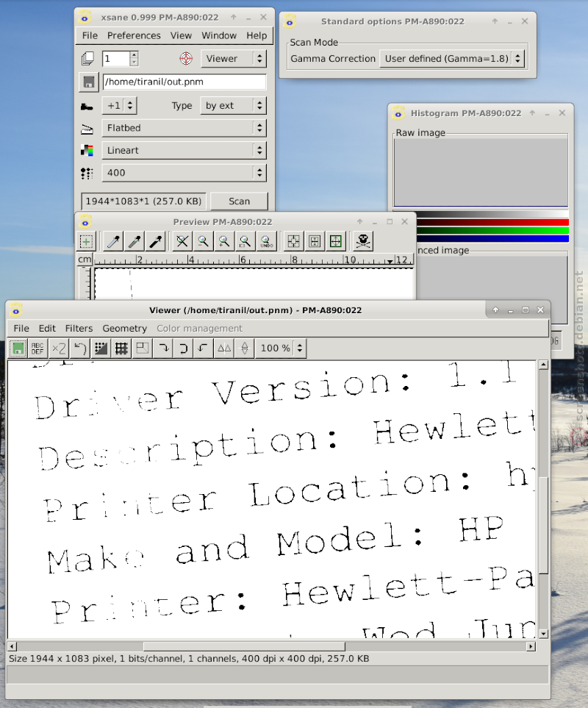Autoselect scan area with the dashed-frame crosshair icon
The image size is (588, 708).
point(293,242)
